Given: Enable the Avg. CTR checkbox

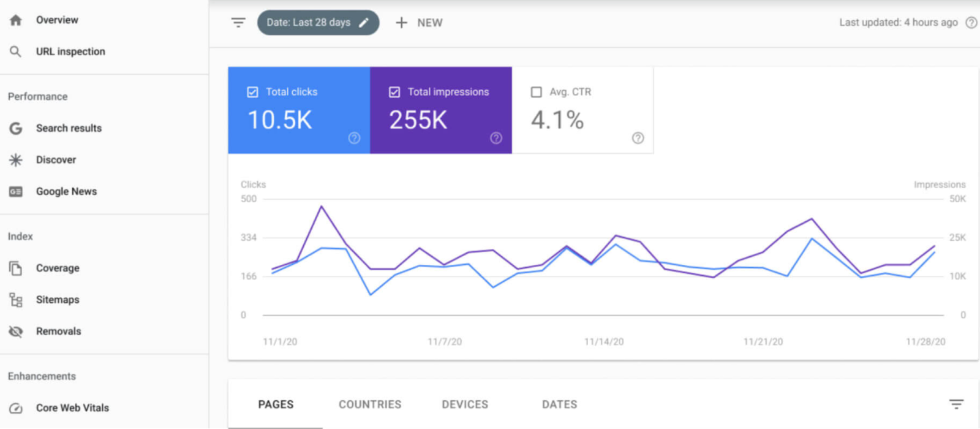Looking at the screenshot, I should (x=537, y=92).
